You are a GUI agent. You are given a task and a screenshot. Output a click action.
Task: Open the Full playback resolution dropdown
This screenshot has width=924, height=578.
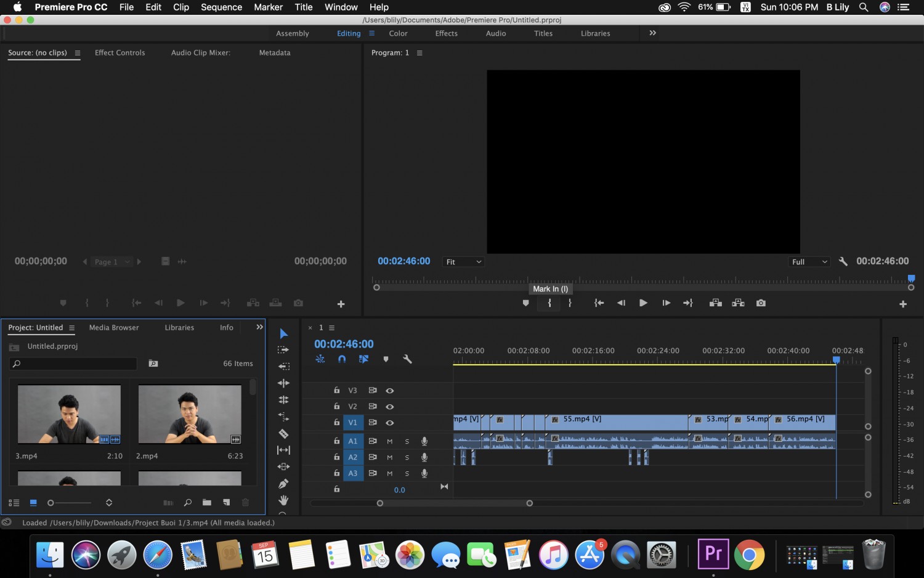tap(809, 262)
